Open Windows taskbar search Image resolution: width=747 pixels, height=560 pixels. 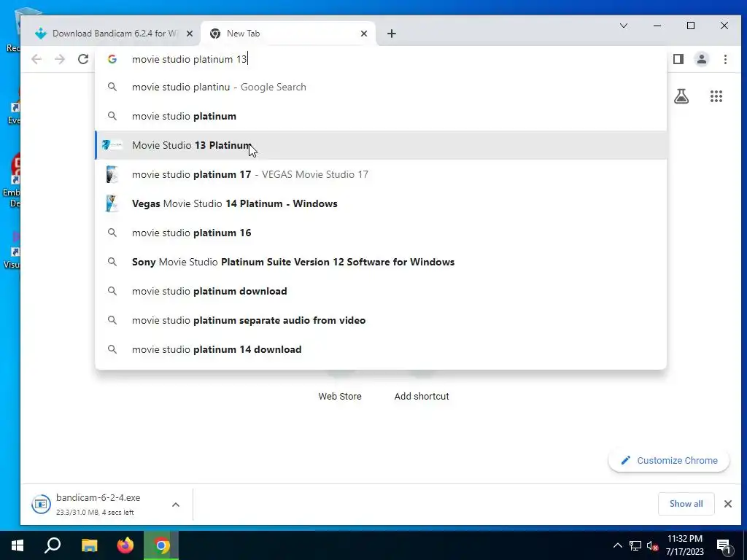pos(53,545)
